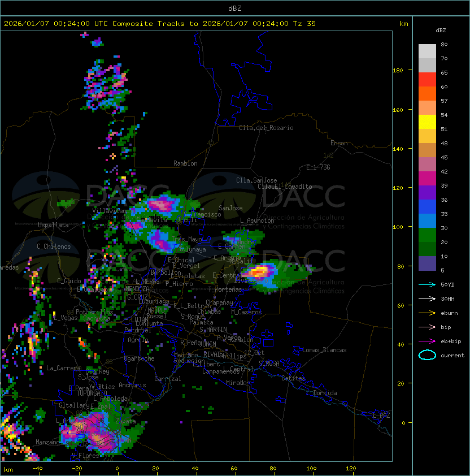Click the magenta eb+bip arrow legend icon
Viewport: 470px width, 476px height.
pyautogui.click(x=427, y=341)
